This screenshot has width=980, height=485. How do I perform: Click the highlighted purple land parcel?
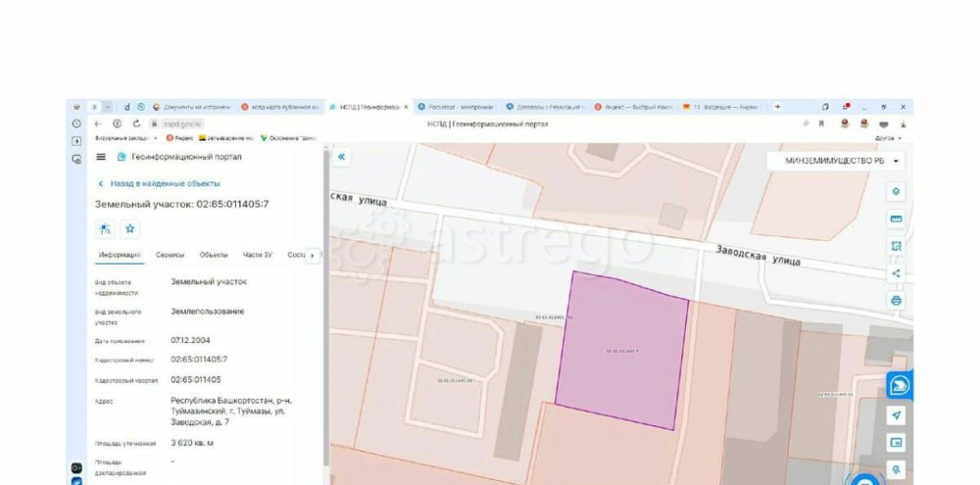(x=620, y=351)
